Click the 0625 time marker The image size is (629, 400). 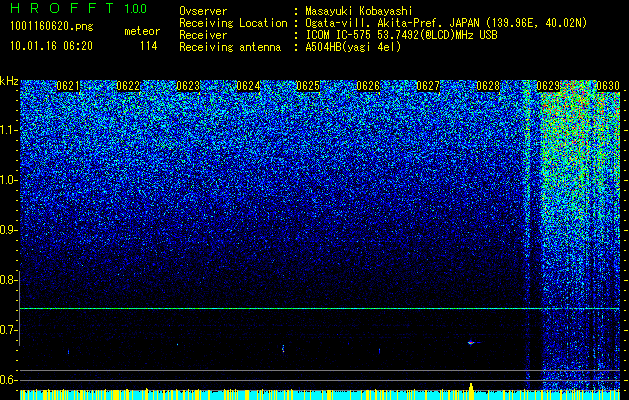tap(308, 86)
